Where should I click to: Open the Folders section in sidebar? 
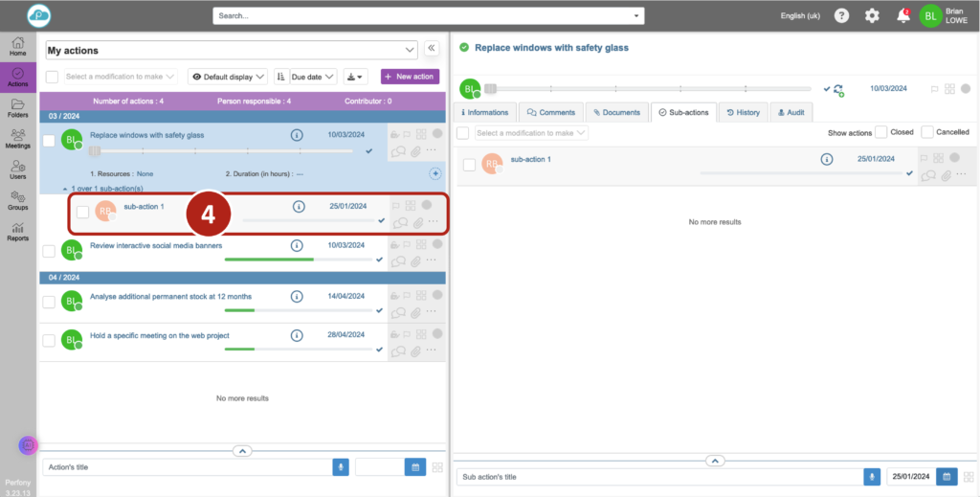tap(17, 107)
